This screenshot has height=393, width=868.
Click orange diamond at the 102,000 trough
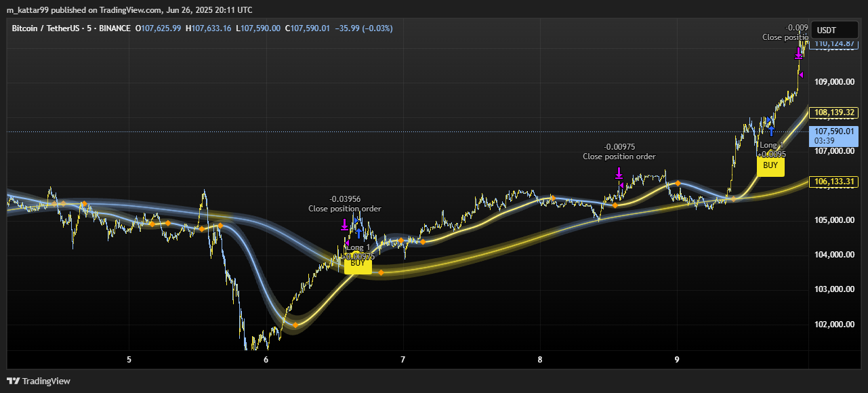point(295,325)
